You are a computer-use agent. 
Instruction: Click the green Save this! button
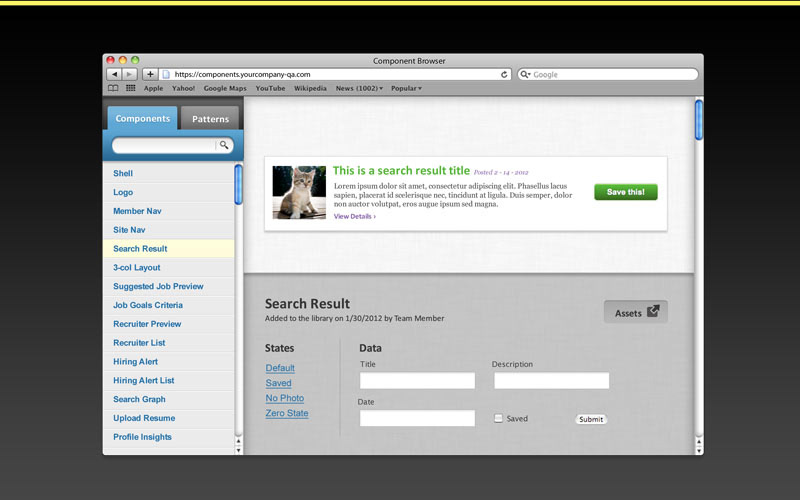click(x=625, y=192)
